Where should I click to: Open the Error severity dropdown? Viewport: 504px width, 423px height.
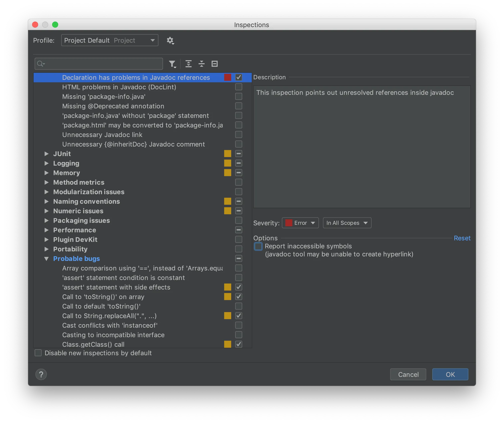click(x=300, y=223)
